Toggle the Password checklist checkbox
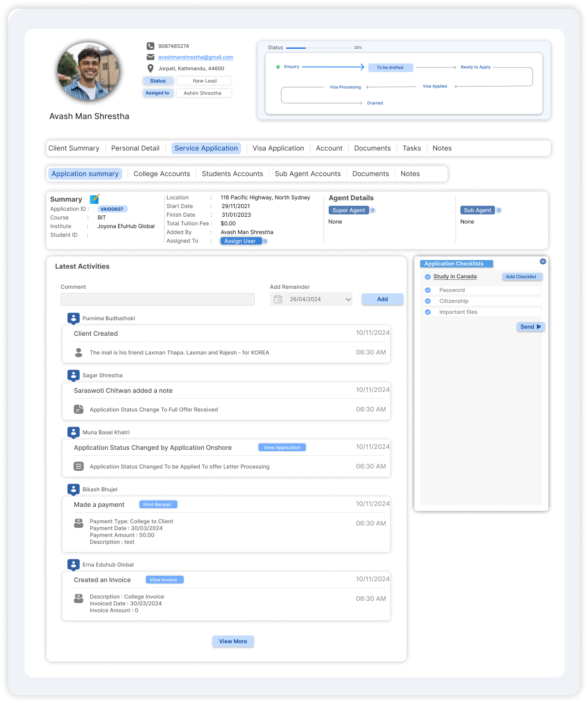 coord(428,290)
